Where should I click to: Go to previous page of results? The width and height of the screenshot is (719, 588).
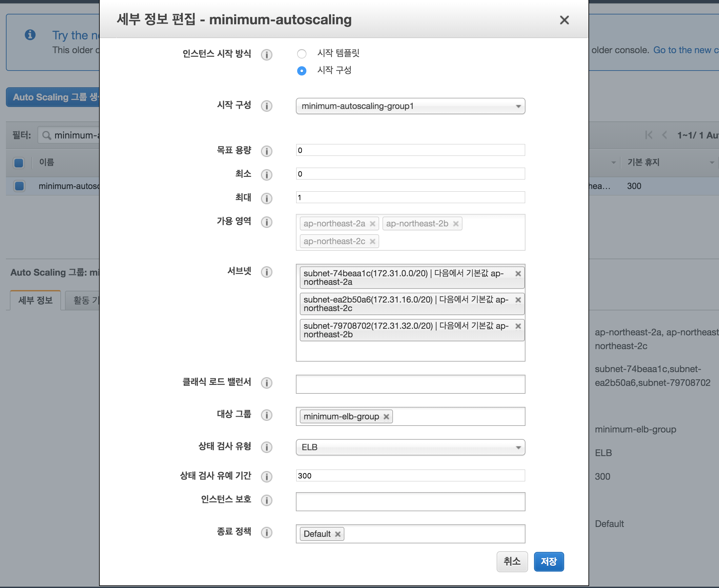[x=664, y=135]
